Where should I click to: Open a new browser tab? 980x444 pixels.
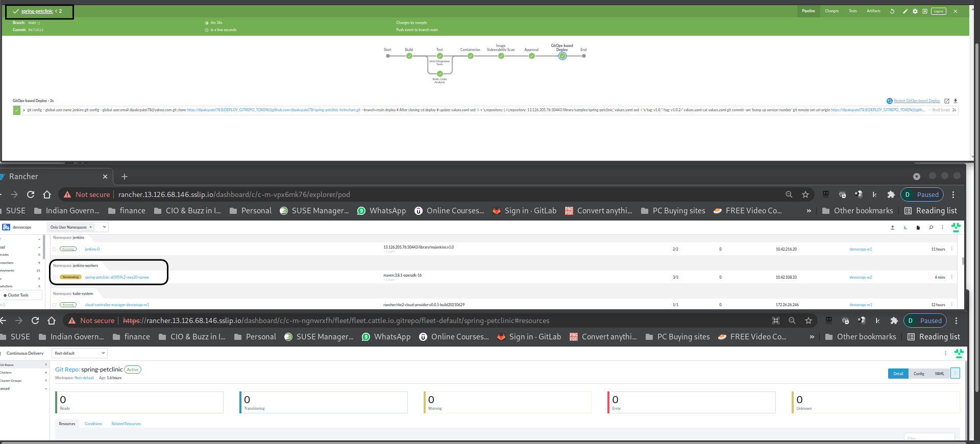pos(125,177)
